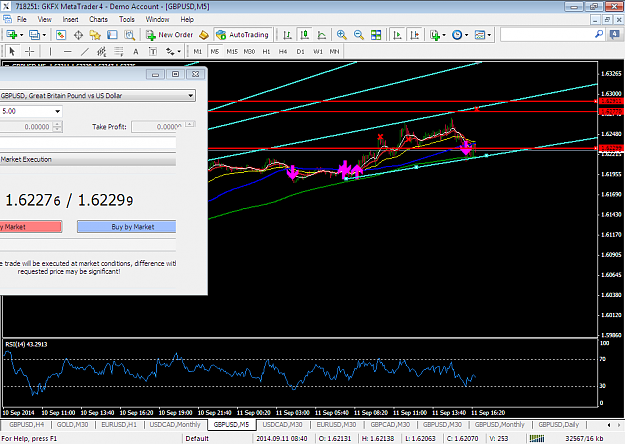625x444 pixels.
Task: Switch to the EURUSD,H1 chart tab
Action: [119, 424]
